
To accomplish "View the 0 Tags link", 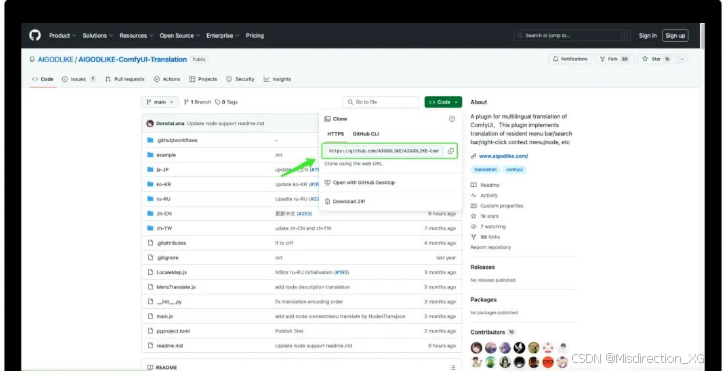I will click(226, 102).
